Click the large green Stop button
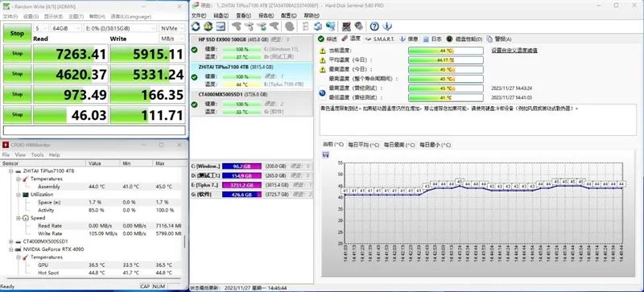This screenshot has height=292, width=644. point(17,33)
